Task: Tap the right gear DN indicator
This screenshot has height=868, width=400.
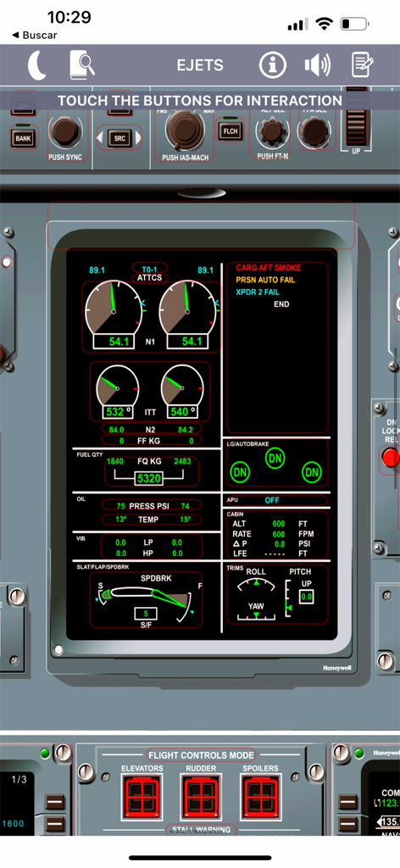Action: tap(312, 472)
